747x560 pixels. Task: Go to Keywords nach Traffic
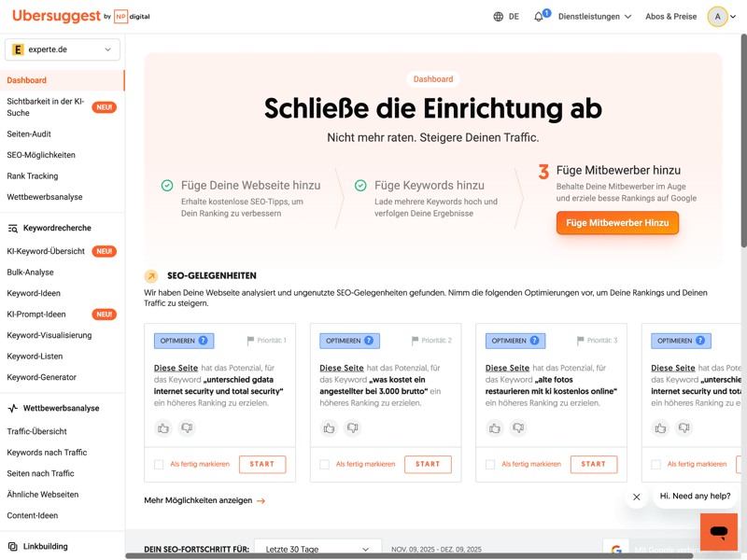pos(47,453)
